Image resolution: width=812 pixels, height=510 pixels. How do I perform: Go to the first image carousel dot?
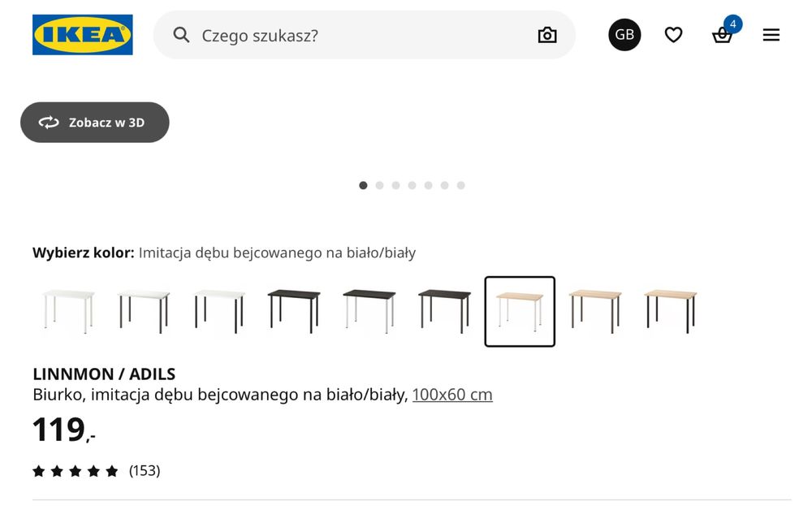363,185
